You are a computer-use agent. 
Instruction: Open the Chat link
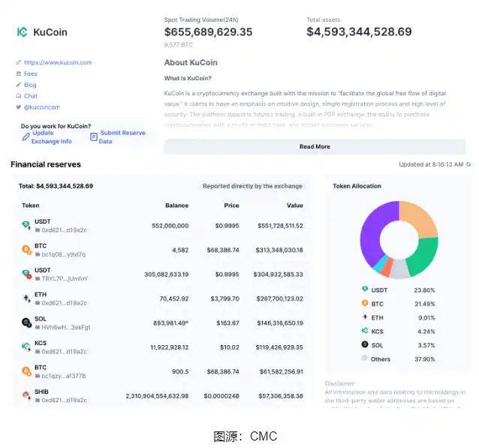coord(31,96)
